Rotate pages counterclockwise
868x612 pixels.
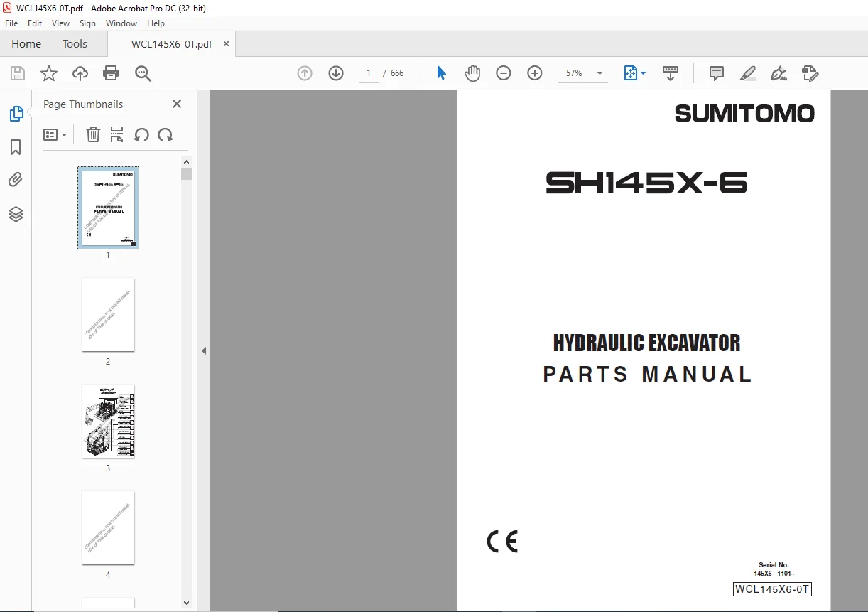coord(141,134)
